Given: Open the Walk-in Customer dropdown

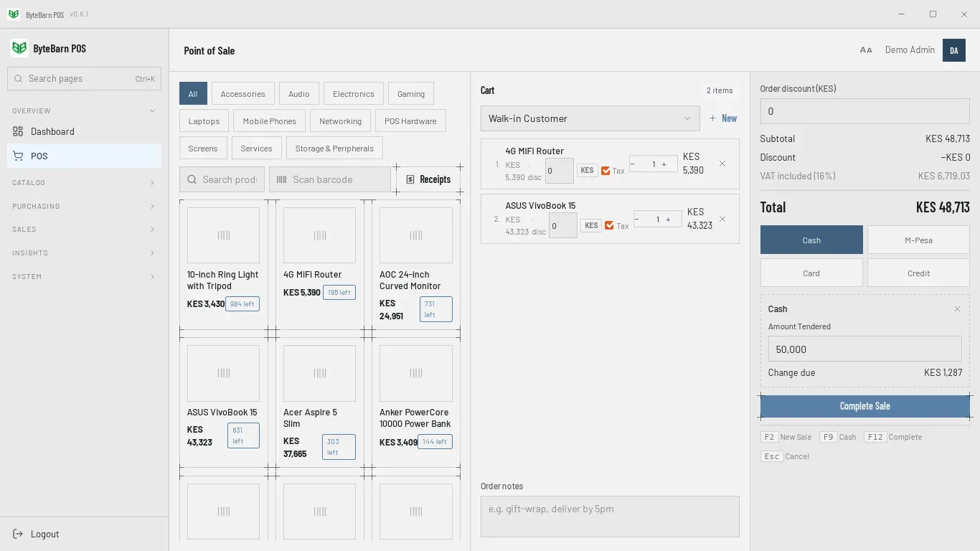Looking at the screenshot, I should click(x=590, y=118).
